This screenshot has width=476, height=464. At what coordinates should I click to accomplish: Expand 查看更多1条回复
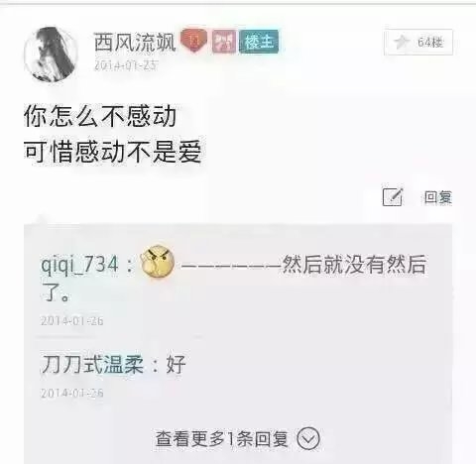point(237,439)
